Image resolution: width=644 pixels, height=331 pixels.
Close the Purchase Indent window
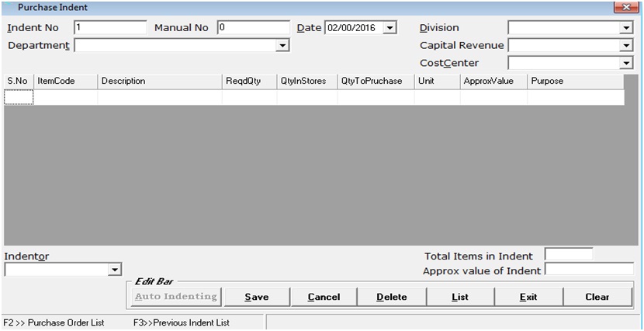[x=625, y=7]
